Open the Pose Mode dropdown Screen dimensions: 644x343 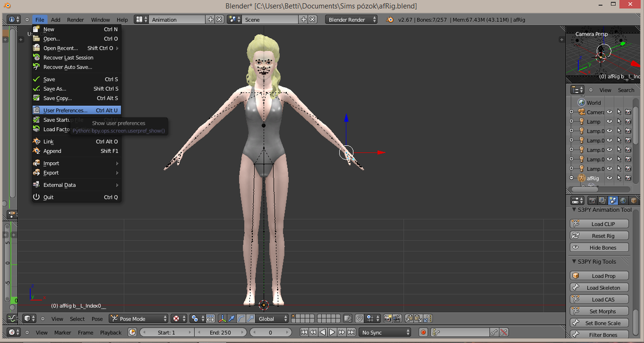tap(138, 319)
